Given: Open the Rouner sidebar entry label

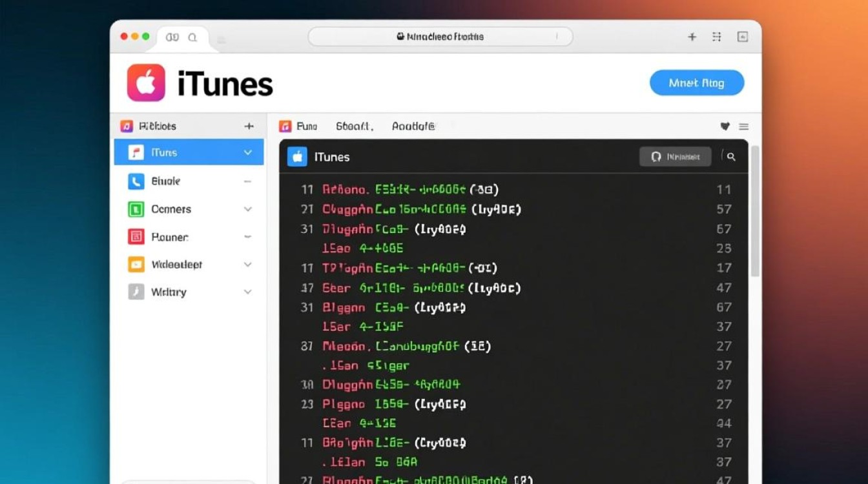Looking at the screenshot, I should click(x=170, y=237).
